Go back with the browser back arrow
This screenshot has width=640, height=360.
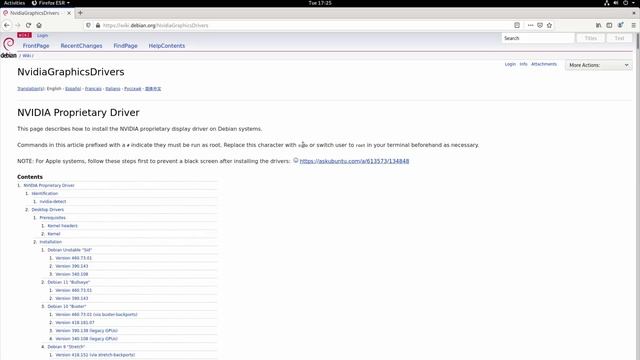(x=7, y=25)
